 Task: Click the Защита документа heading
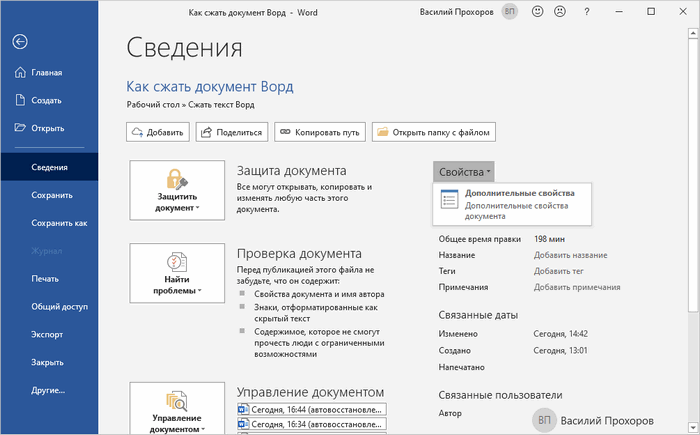point(292,171)
